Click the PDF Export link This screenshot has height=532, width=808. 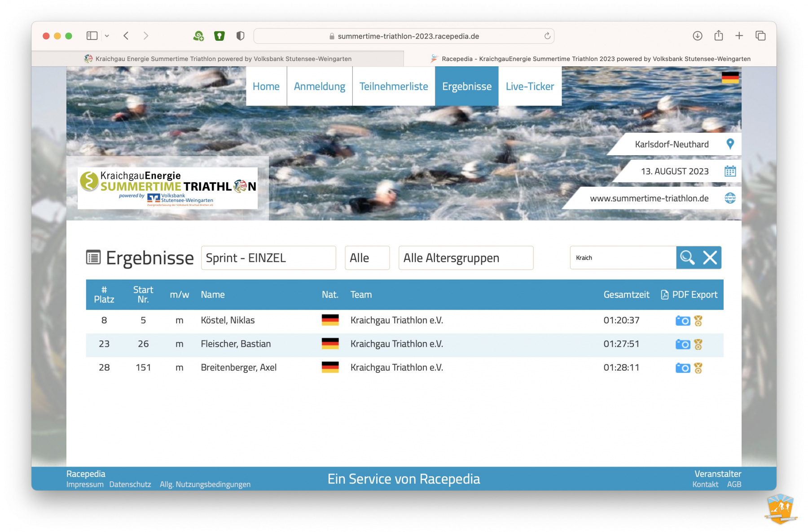(x=689, y=295)
